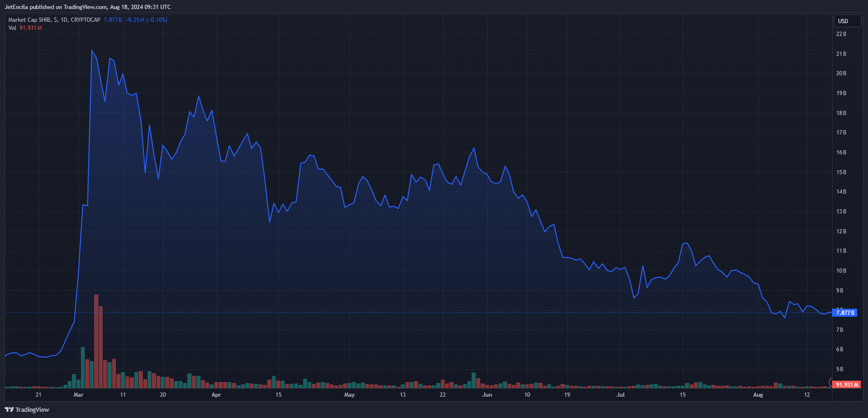The height and width of the screenshot is (418, 868).
Task: Click the 7 B price axis label
Action: pos(840,330)
